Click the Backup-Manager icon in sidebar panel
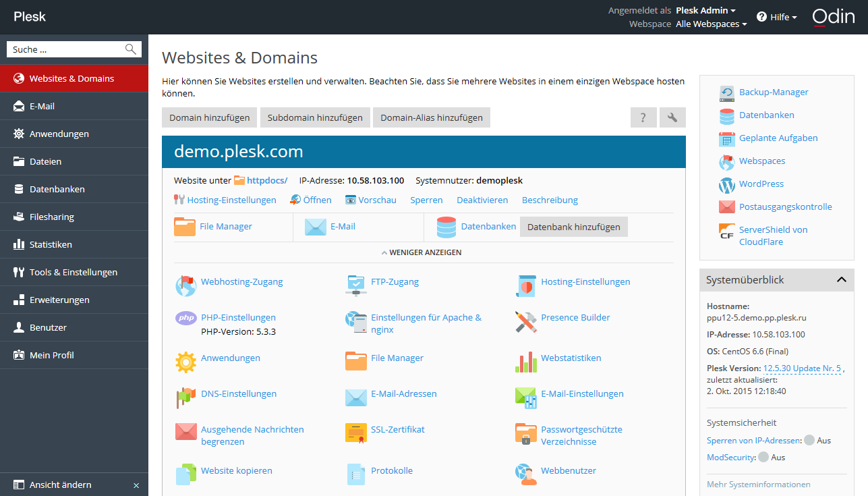 coord(726,93)
